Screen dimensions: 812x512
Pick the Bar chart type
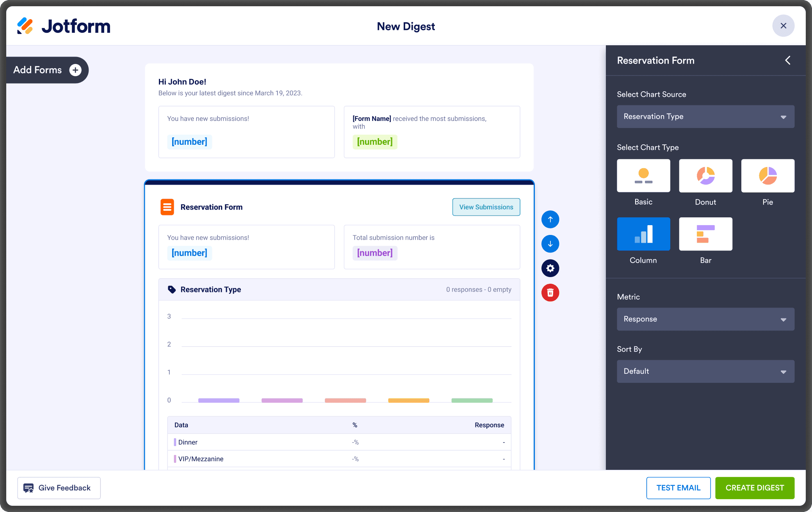[705, 234]
